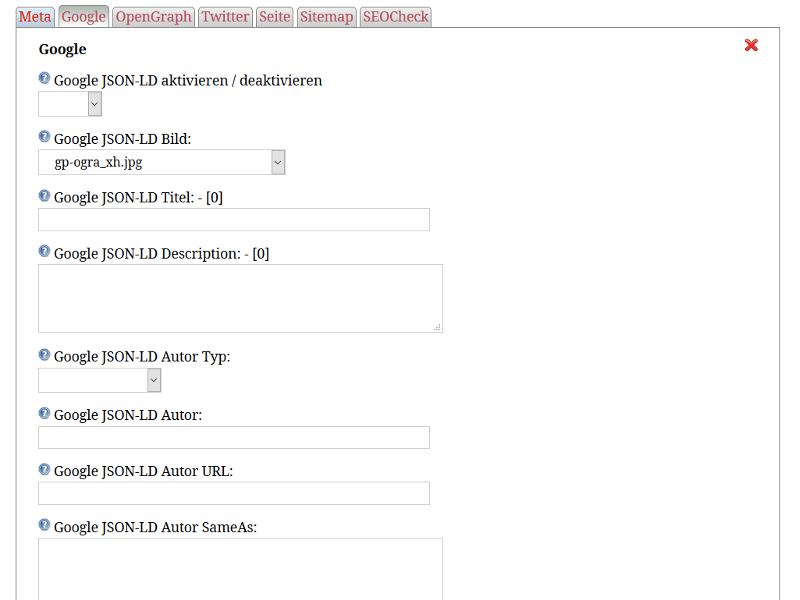The width and height of the screenshot is (800, 600).
Task: Open help icon for JSON-LD Description
Action: coord(44,251)
